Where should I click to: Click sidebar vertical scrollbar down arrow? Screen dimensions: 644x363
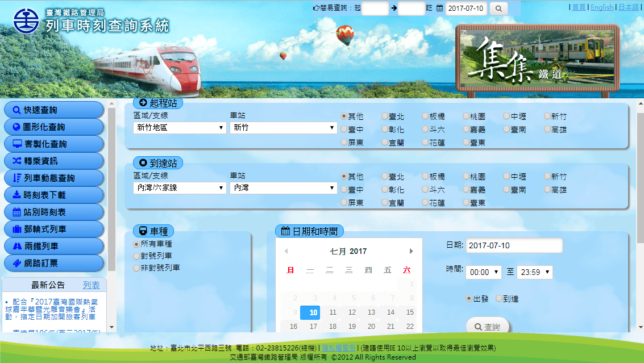click(112, 327)
